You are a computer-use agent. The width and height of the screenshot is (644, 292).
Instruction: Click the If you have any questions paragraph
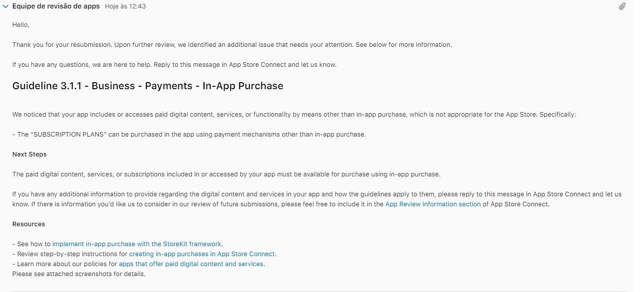coord(175,64)
